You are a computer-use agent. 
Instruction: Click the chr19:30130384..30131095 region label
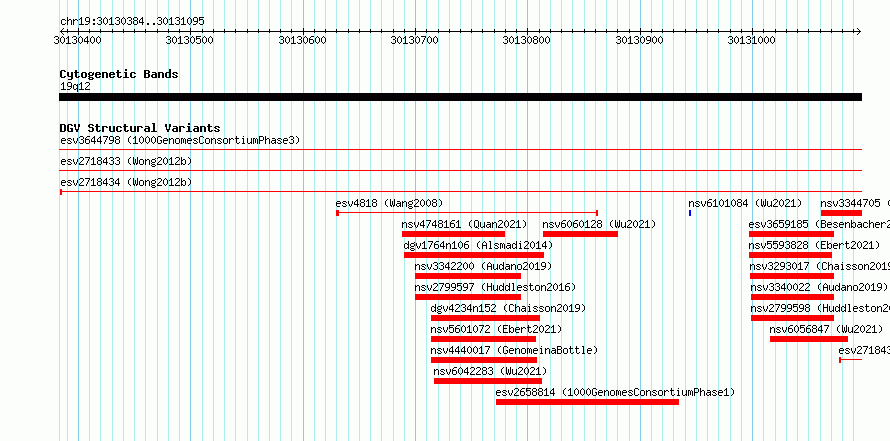coord(132,22)
